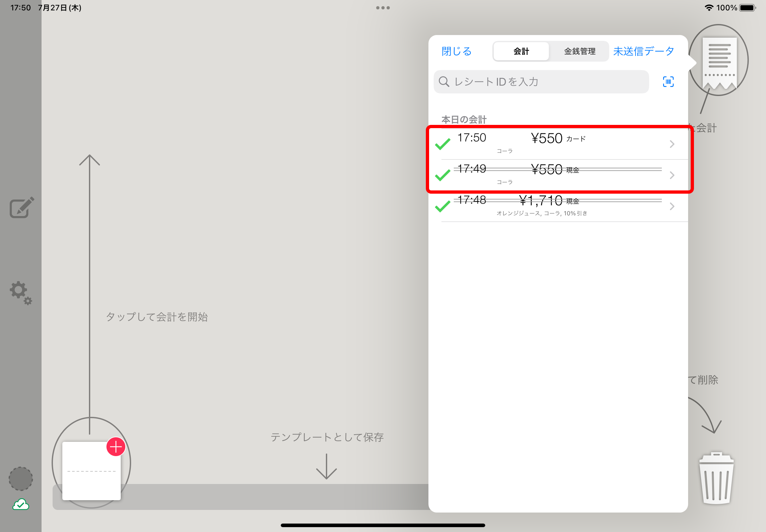Tap the red plus new receipt badge
This screenshot has height=532, width=766.
click(116, 447)
